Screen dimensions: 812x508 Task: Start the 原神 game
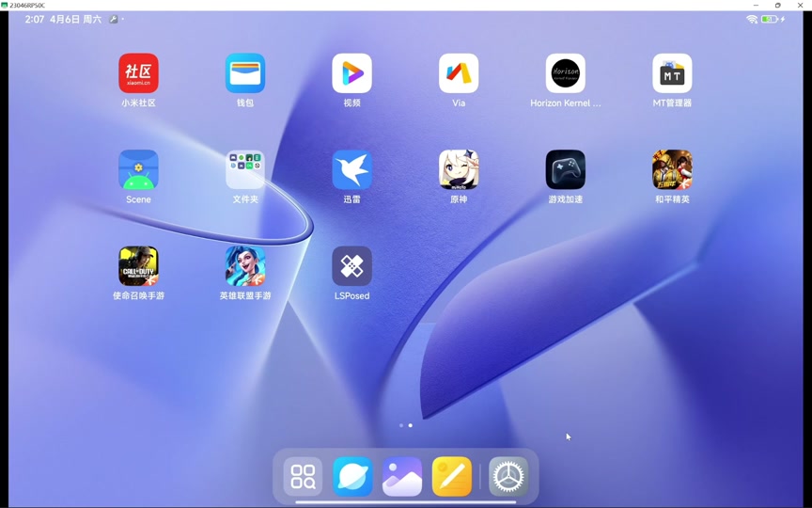coord(459,169)
